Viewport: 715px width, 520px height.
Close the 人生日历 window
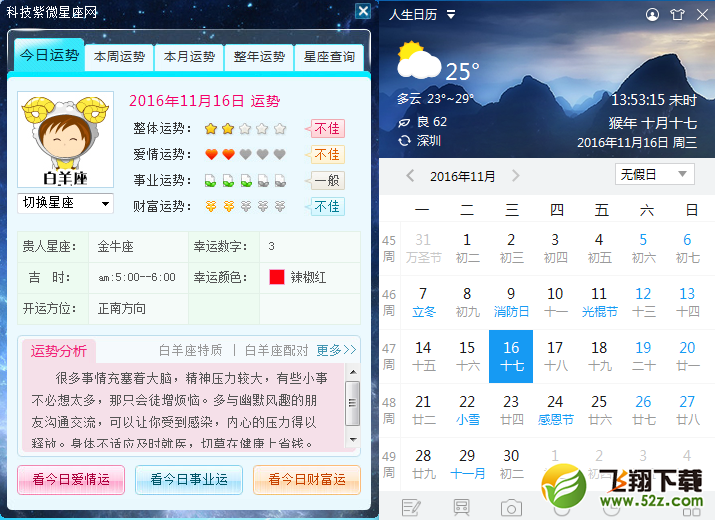pyautogui.click(x=702, y=15)
